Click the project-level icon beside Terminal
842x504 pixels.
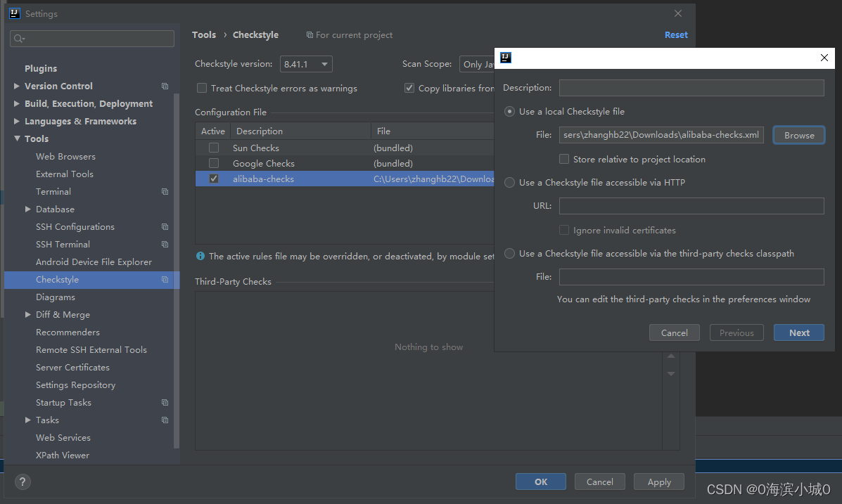pyautogui.click(x=165, y=192)
